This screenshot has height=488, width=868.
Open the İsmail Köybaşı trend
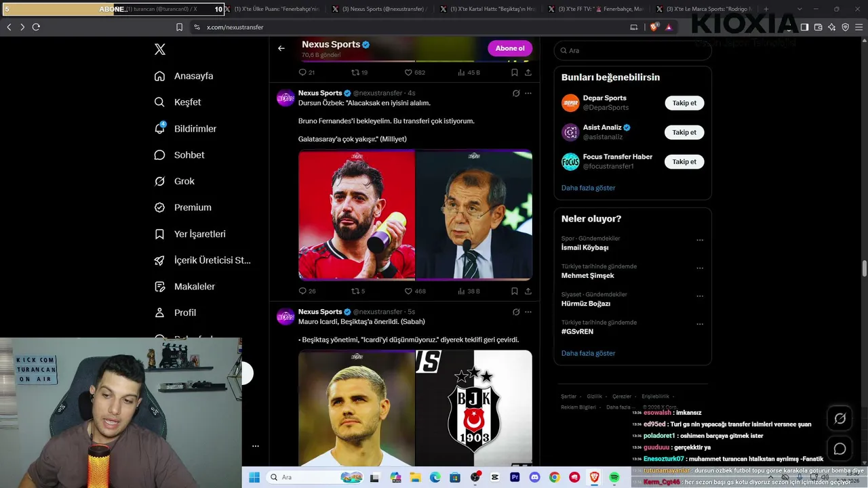(585, 247)
